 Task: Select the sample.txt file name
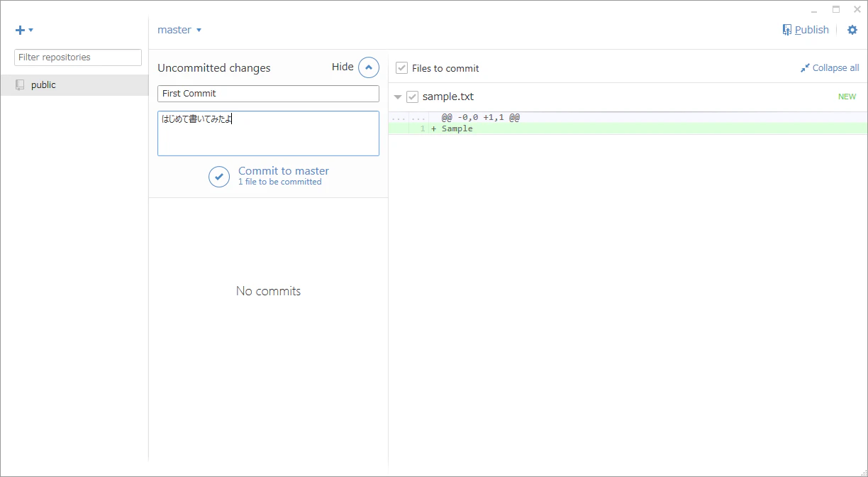tap(448, 97)
